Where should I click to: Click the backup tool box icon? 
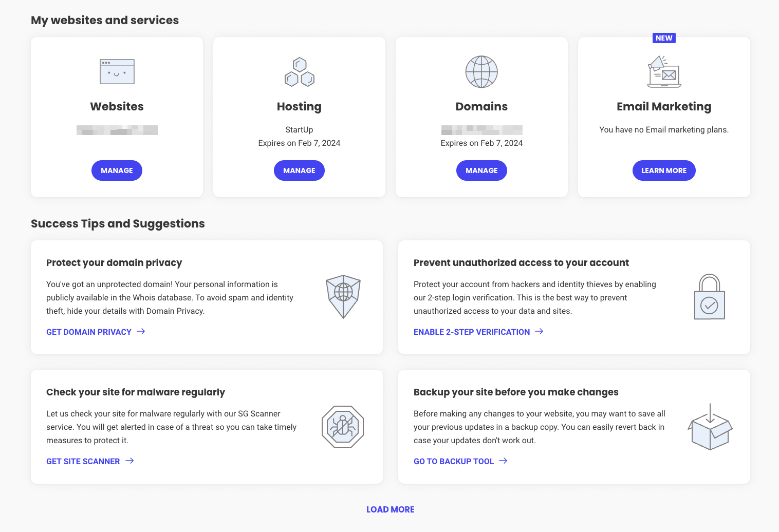[710, 426]
